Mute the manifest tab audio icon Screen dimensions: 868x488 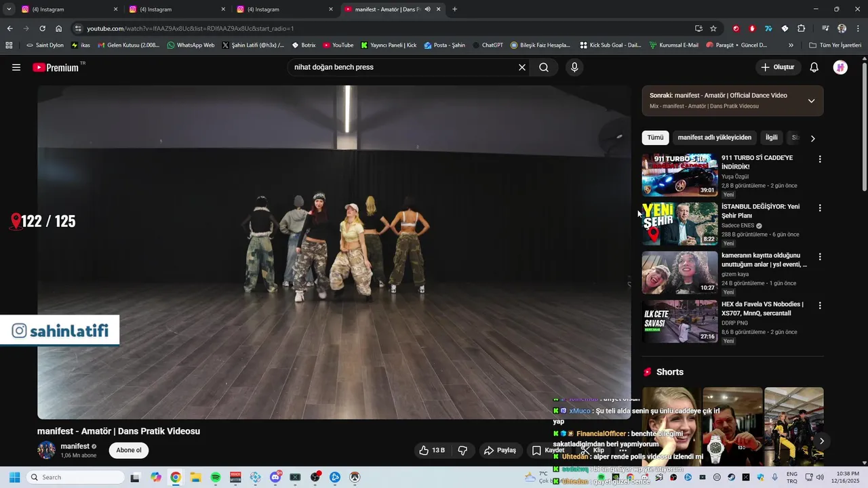[427, 9]
